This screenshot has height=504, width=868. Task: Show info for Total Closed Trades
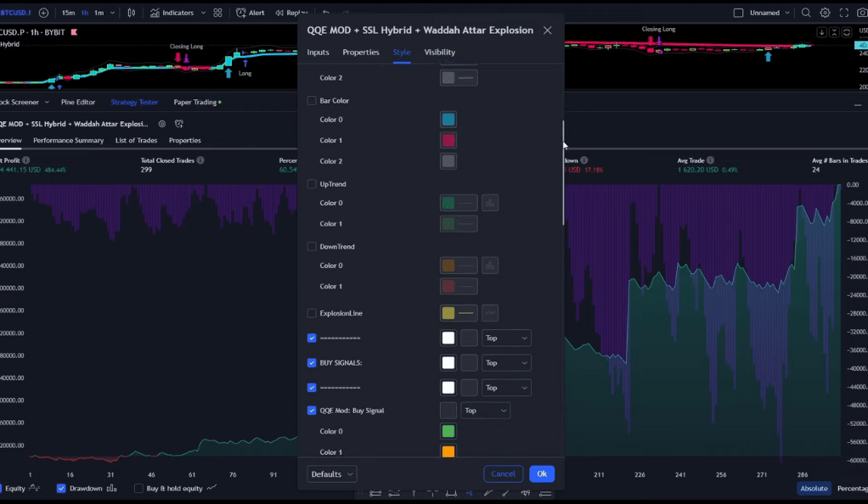coord(200,160)
